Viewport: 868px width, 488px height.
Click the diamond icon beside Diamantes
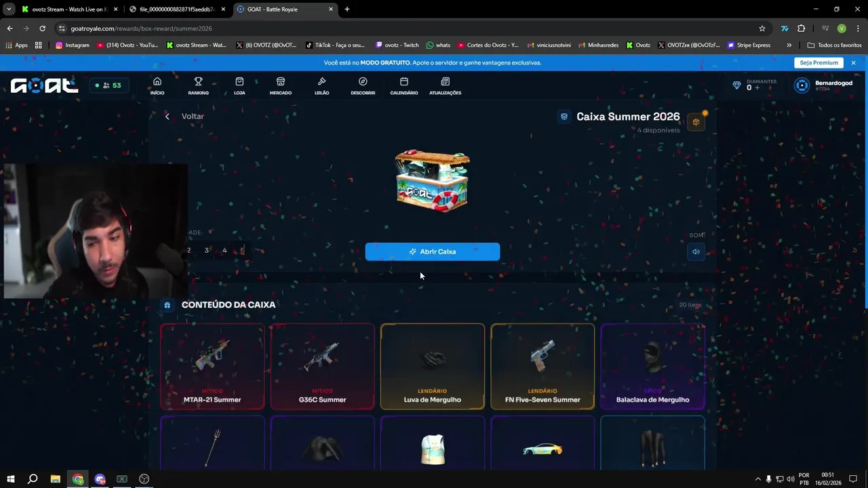coord(737,85)
